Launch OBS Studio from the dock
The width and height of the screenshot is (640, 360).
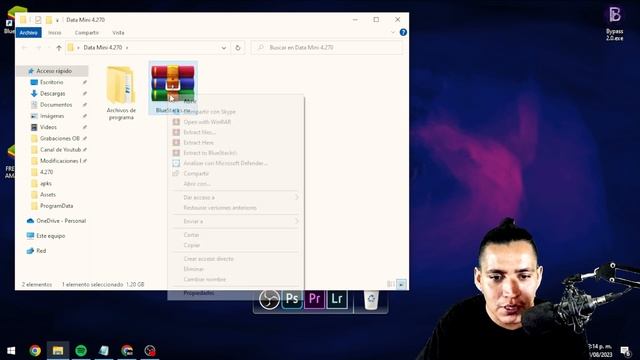[x=269, y=299]
